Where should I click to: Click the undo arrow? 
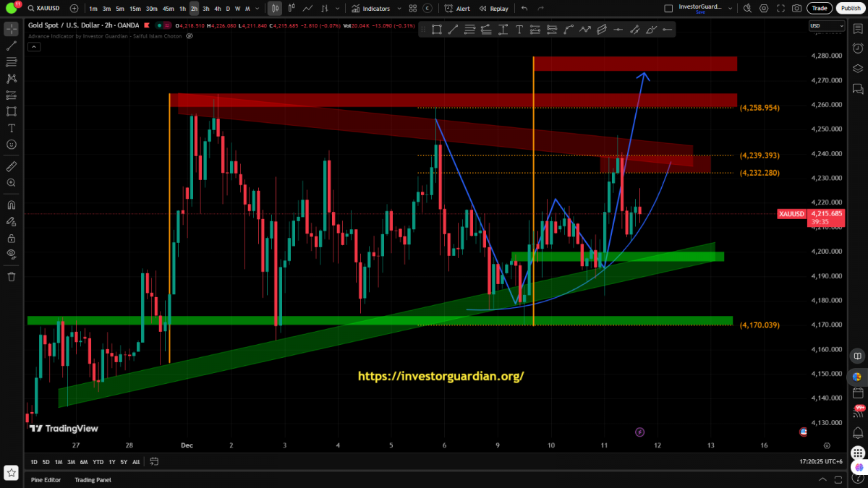click(x=524, y=9)
